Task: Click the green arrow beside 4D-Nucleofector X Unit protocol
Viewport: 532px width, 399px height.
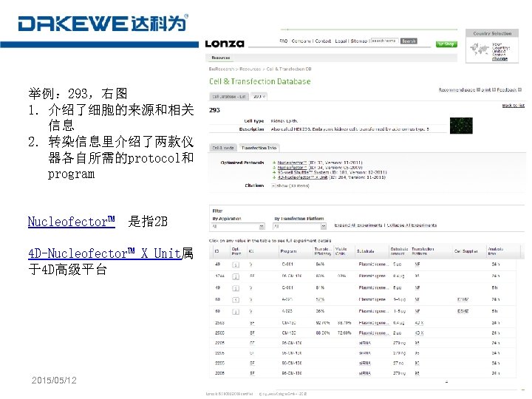Action: (x=274, y=177)
